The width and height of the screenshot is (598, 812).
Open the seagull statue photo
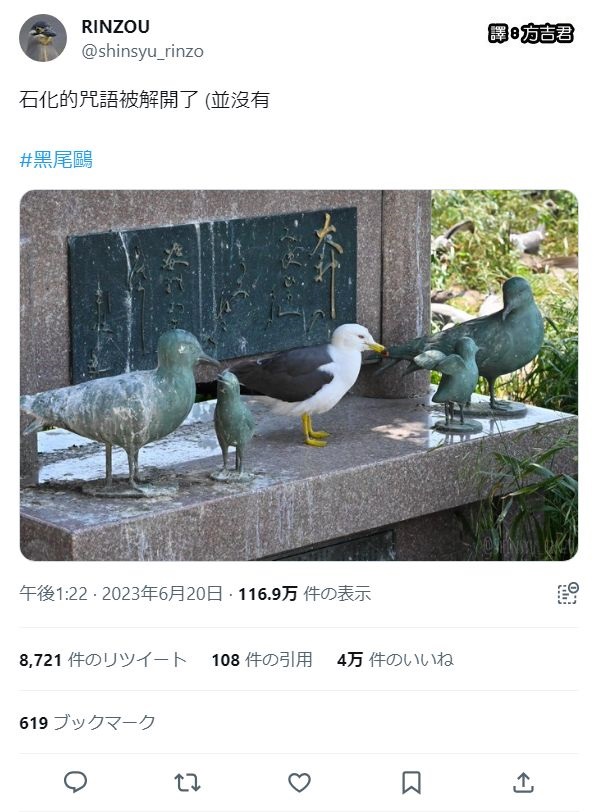pyautogui.click(x=299, y=375)
